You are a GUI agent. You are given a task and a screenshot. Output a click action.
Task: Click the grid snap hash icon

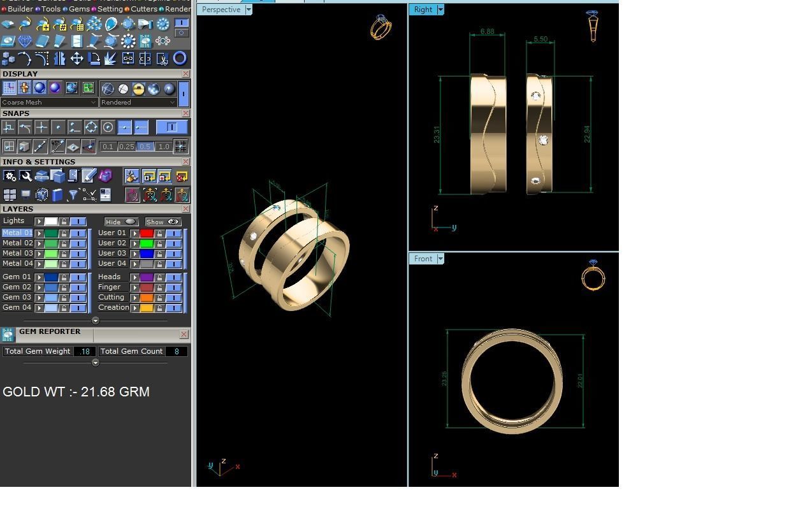pyautogui.click(x=180, y=147)
